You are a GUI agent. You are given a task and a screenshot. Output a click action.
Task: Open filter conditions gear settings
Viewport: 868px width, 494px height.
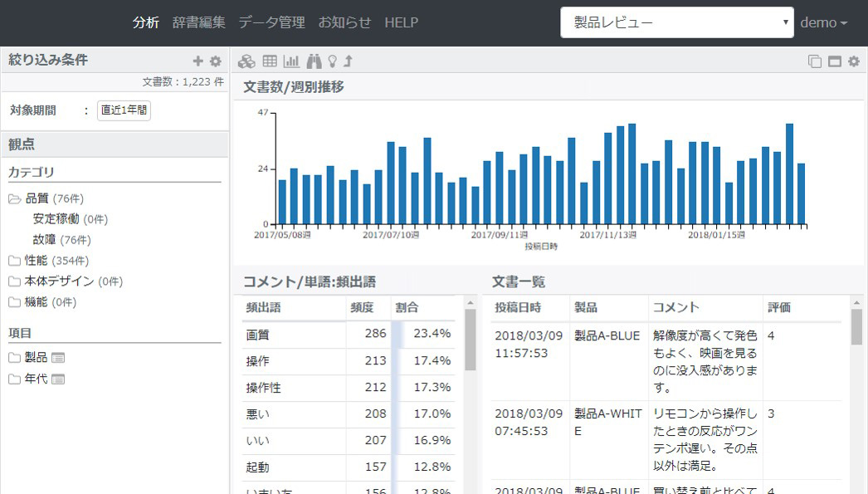(x=215, y=61)
